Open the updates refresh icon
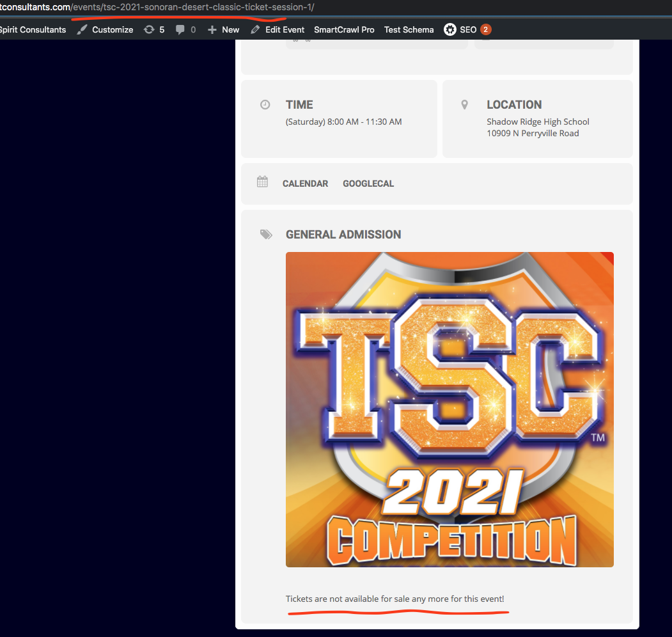 (x=149, y=29)
